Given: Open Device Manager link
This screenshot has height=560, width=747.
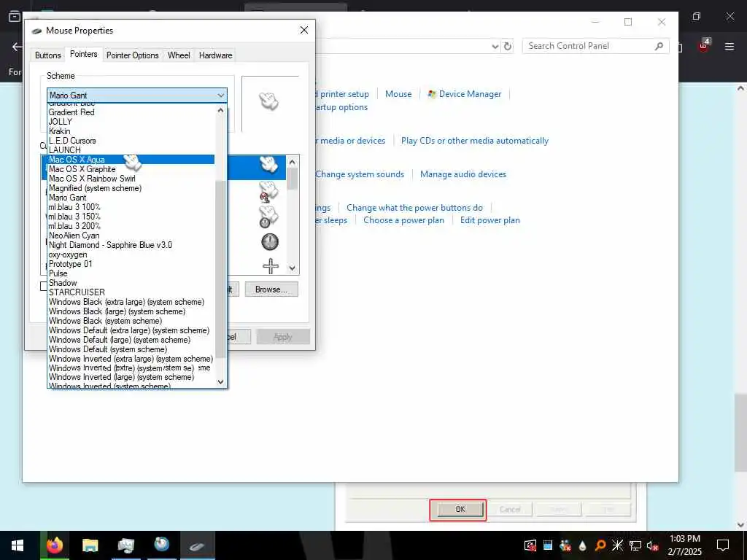Looking at the screenshot, I should 470,94.
